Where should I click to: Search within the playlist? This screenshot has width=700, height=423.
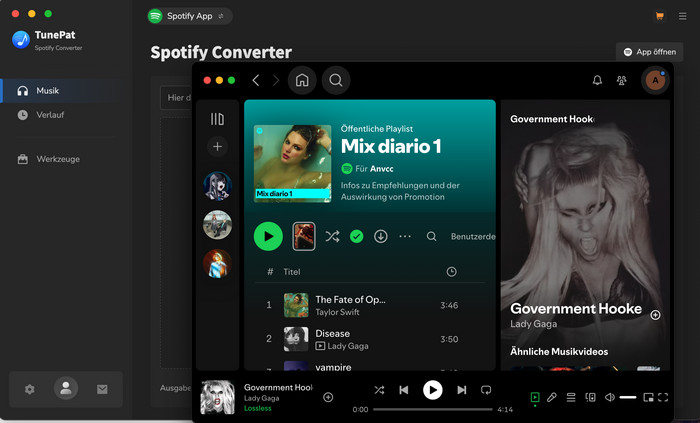tap(431, 236)
